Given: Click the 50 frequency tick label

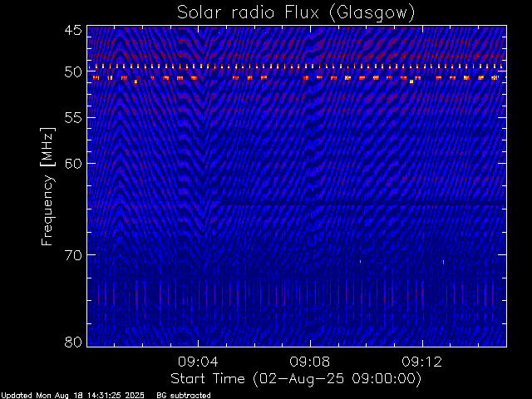Looking at the screenshot, I should [73, 72].
